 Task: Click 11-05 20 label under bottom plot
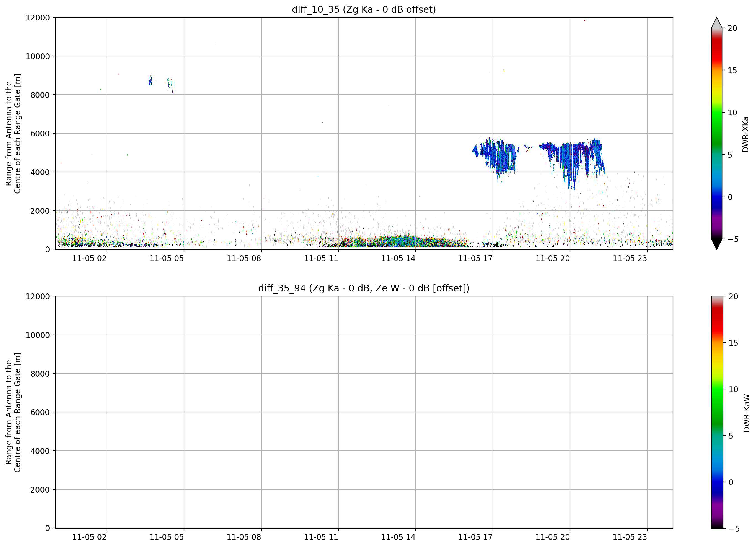[x=553, y=537]
